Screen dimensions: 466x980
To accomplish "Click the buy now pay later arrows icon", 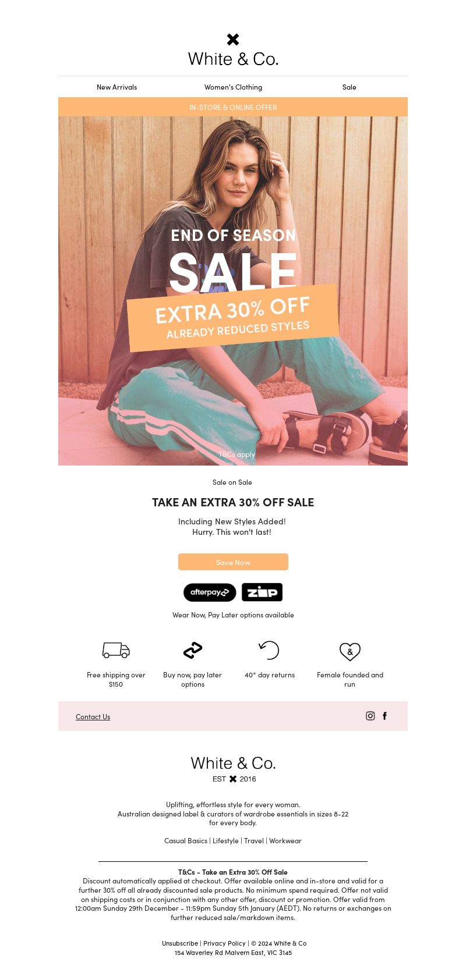I will (x=193, y=650).
